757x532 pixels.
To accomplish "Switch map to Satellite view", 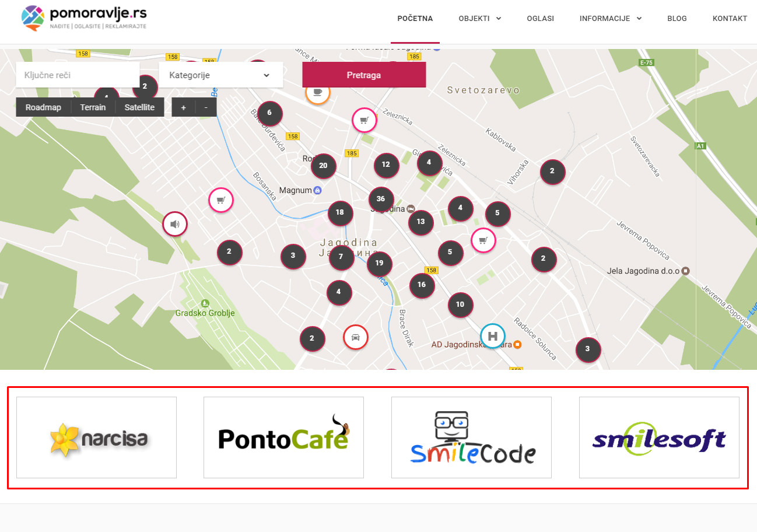I will pos(139,107).
